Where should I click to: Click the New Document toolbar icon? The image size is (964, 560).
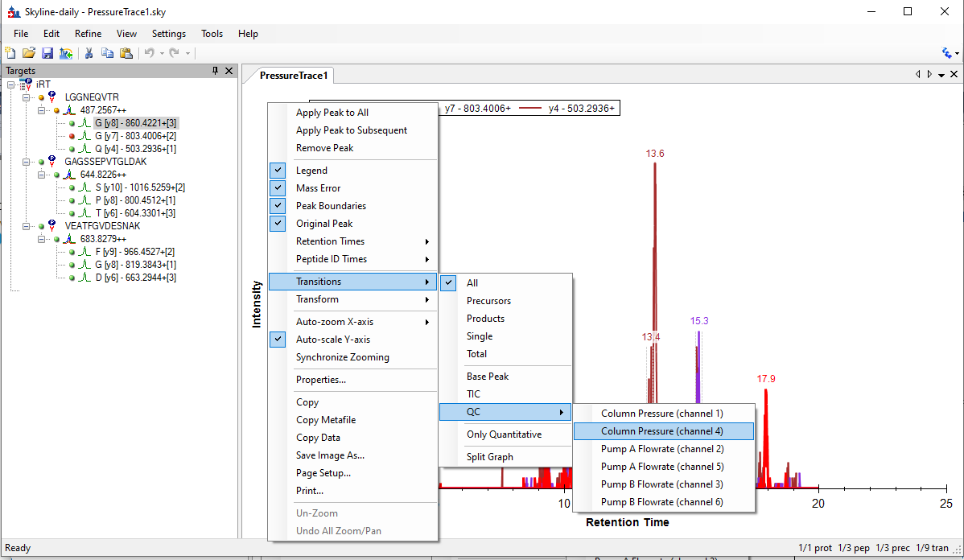pyautogui.click(x=11, y=53)
